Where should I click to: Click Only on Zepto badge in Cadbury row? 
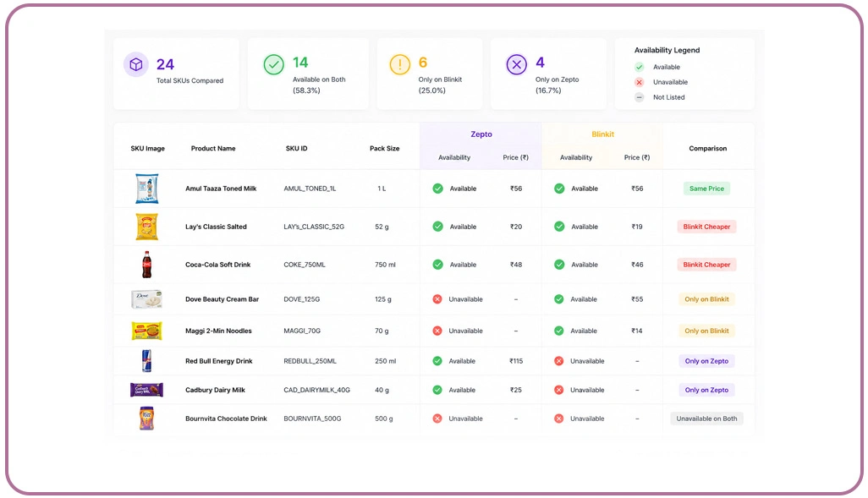[707, 390]
